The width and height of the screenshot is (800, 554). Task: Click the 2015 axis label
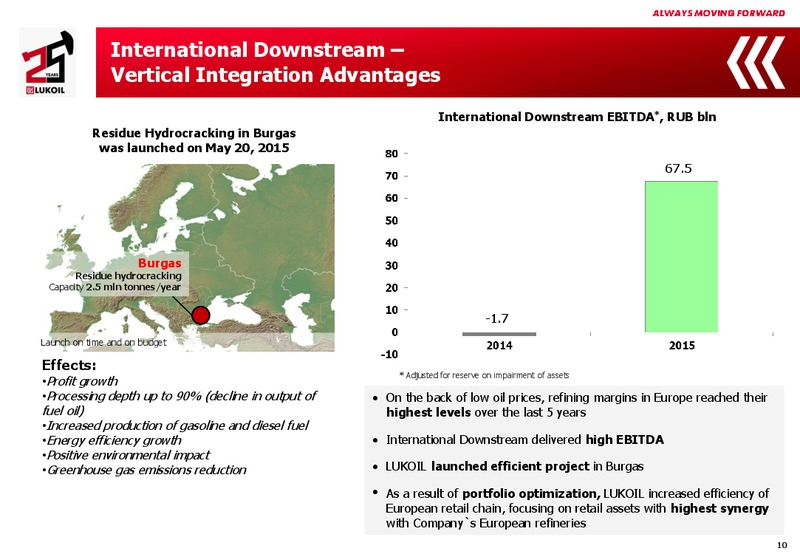[682, 346]
